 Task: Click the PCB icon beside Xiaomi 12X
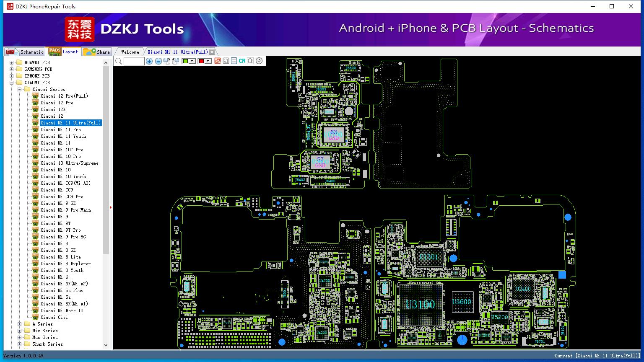click(36, 109)
